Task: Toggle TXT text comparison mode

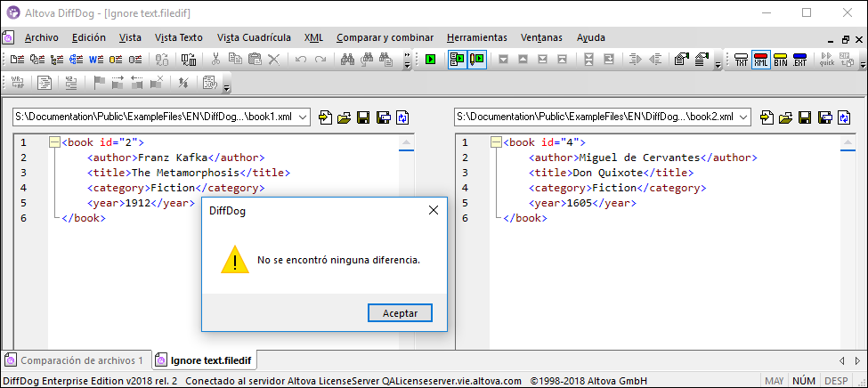Action: click(741, 60)
